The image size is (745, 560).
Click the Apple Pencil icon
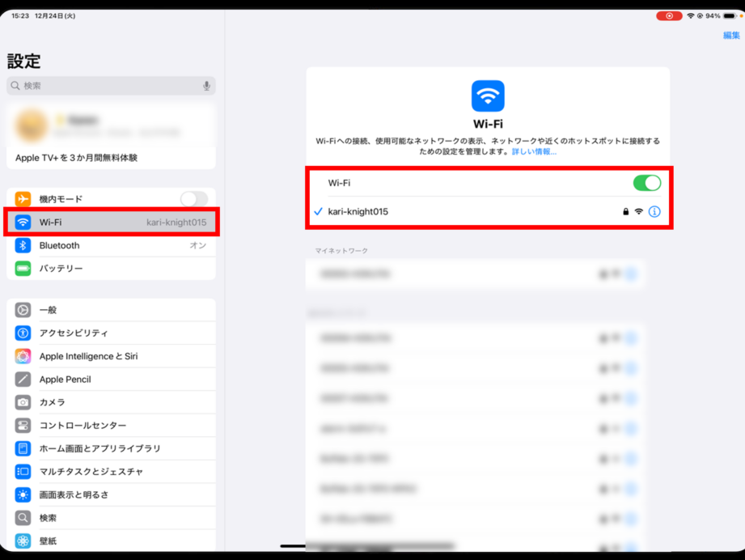pos(23,380)
